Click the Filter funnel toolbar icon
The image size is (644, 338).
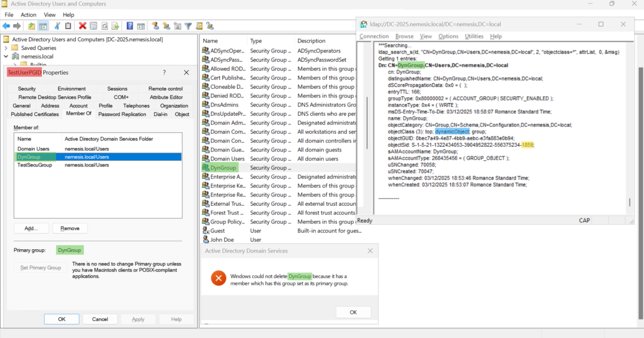(x=188, y=26)
